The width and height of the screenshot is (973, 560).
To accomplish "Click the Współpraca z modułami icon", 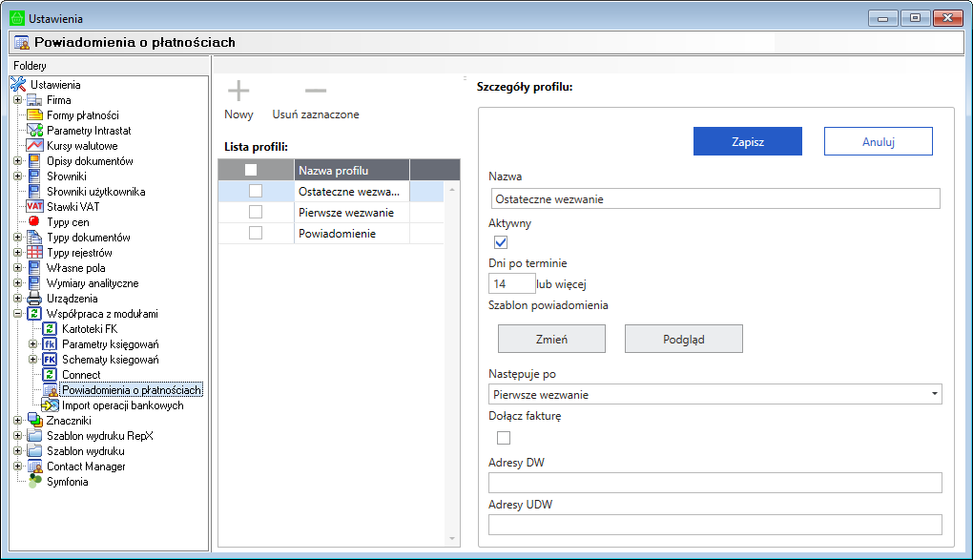I will coord(34,314).
